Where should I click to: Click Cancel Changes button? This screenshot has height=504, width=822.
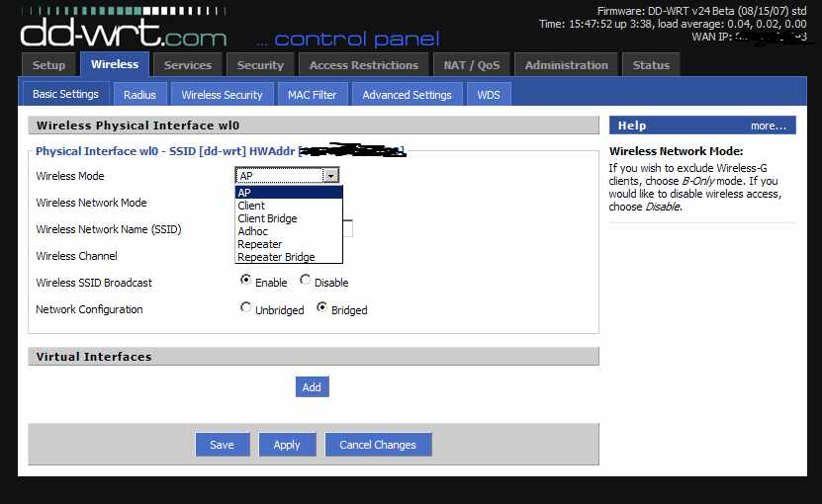point(378,445)
